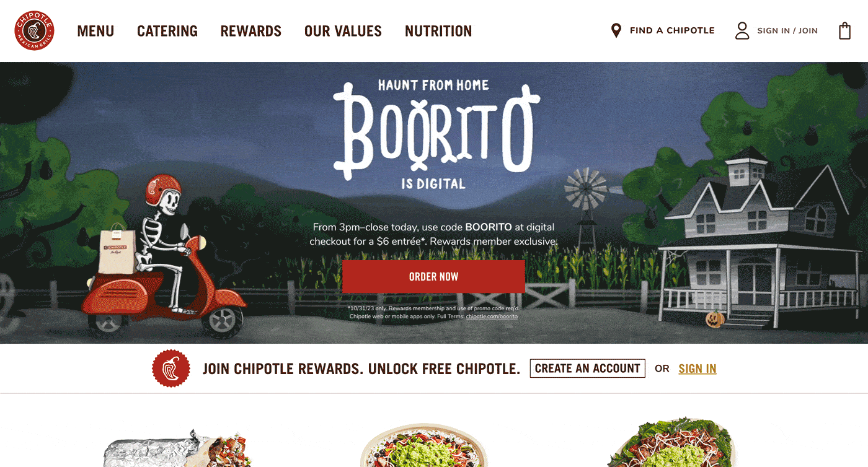The width and height of the screenshot is (868, 467).
Task: Open the chipotle.com/boorito terms link
Action: coord(492,316)
